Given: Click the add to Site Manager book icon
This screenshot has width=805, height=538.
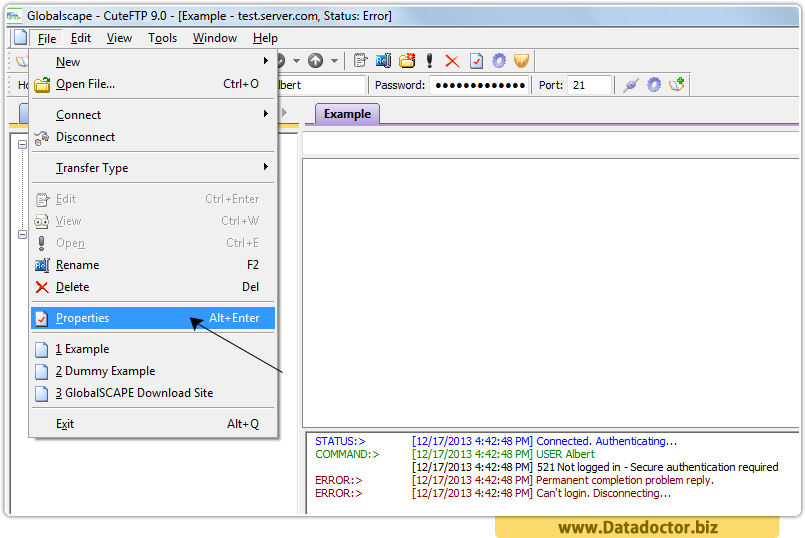Looking at the screenshot, I should pos(677,84).
